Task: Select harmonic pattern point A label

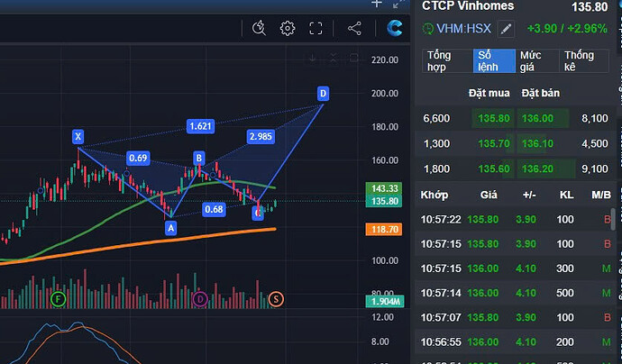Action: [170, 228]
